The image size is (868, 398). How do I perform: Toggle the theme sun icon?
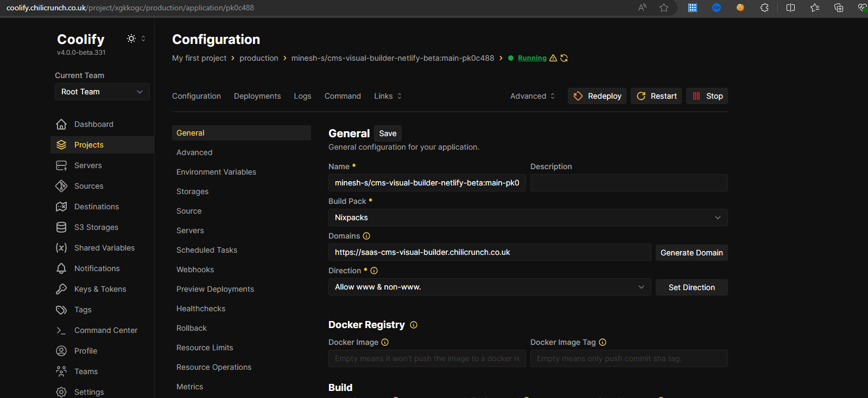pyautogui.click(x=131, y=38)
